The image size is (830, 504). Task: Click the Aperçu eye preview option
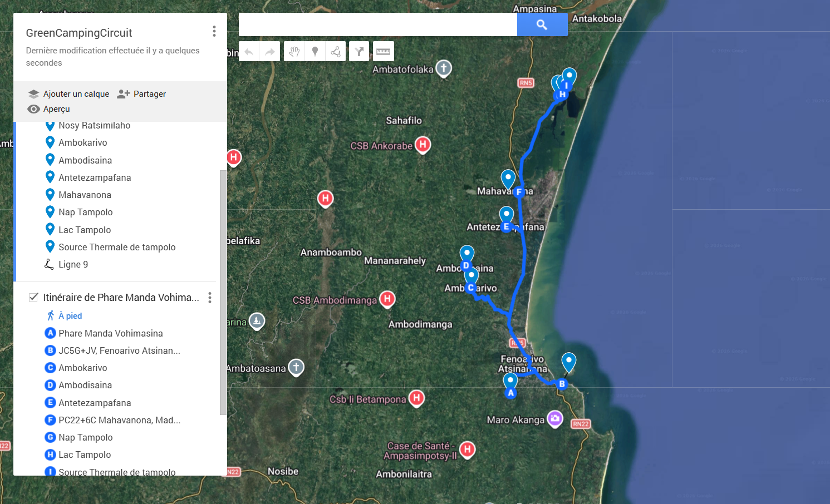(x=48, y=109)
